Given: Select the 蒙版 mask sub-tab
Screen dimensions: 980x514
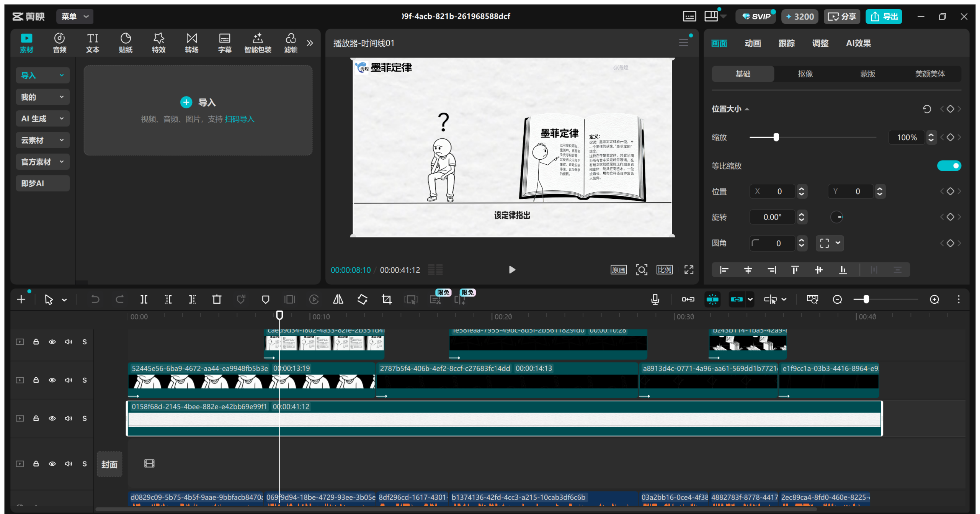Looking at the screenshot, I should click(867, 74).
